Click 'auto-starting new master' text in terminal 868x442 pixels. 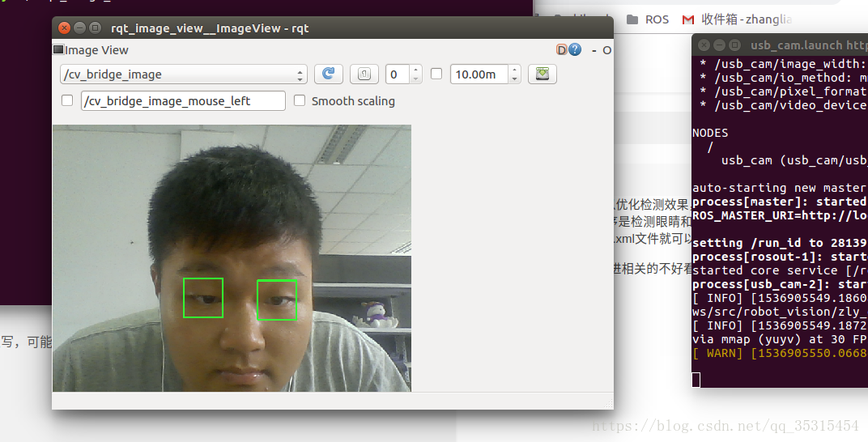pos(780,188)
